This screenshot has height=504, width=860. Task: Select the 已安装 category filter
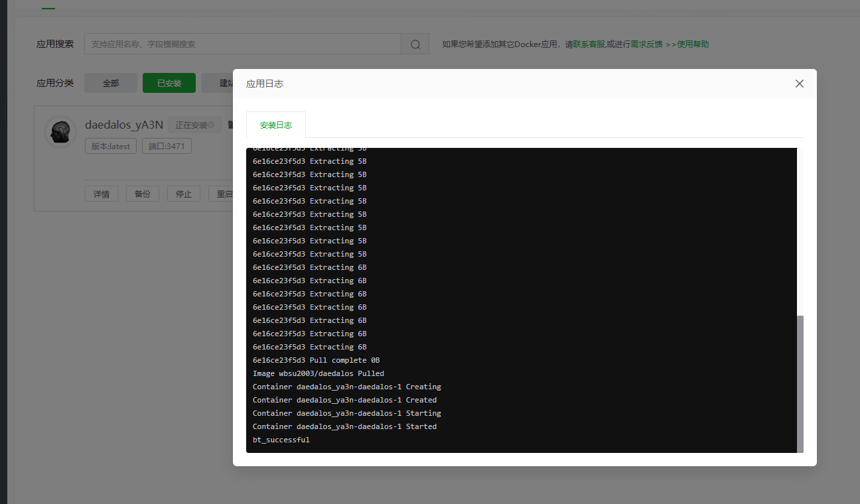[169, 83]
